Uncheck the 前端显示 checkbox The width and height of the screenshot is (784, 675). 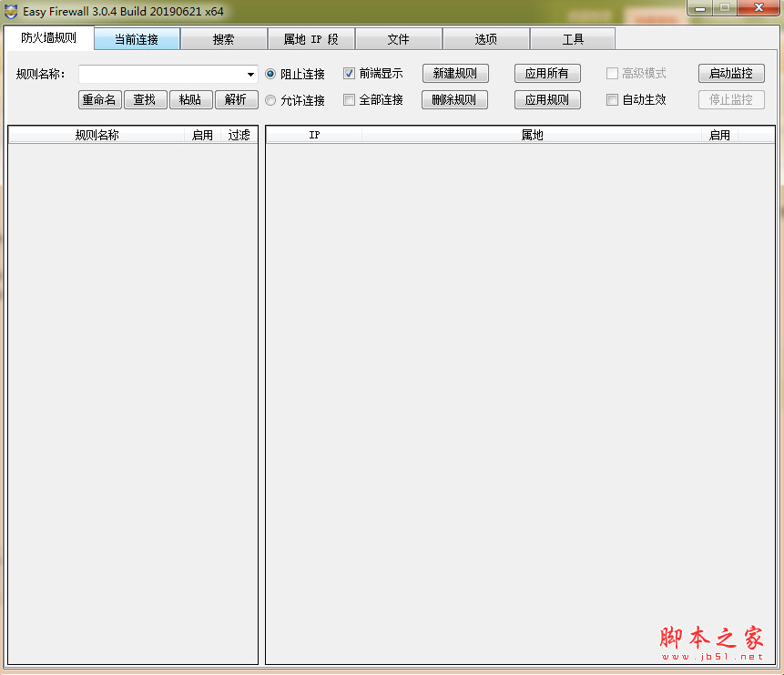coord(349,74)
